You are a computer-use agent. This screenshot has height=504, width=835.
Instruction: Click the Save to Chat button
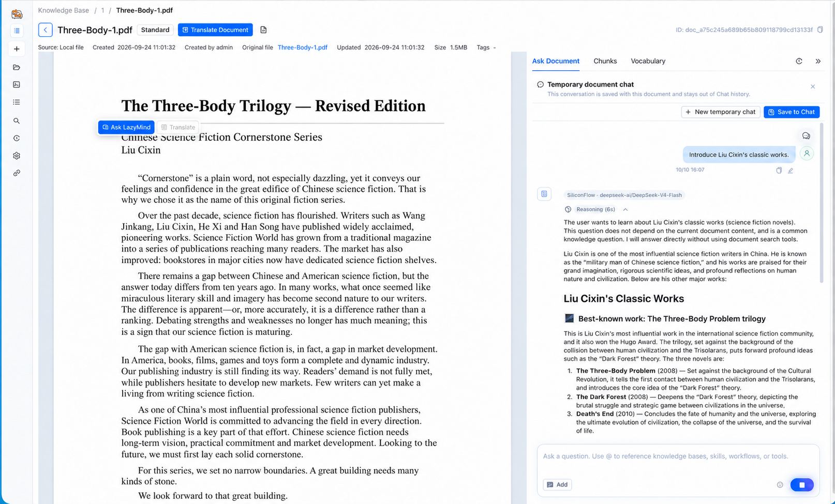792,112
